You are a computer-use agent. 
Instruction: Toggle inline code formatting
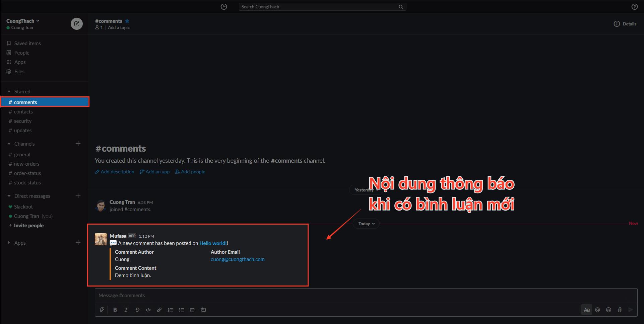coord(148,310)
